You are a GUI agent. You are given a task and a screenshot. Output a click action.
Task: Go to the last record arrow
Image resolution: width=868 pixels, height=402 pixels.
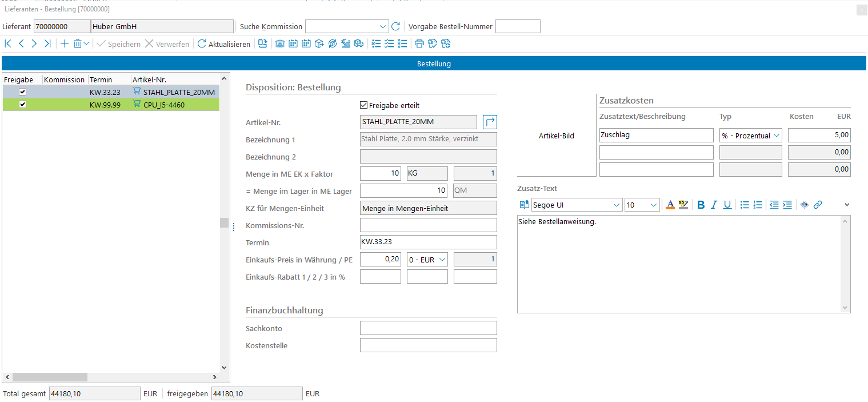tap(47, 44)
